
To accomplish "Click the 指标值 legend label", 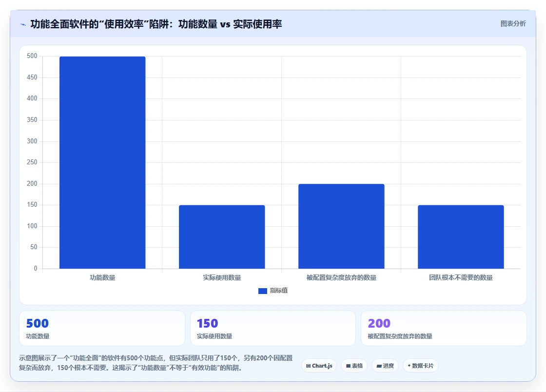I will coord(278,291).
